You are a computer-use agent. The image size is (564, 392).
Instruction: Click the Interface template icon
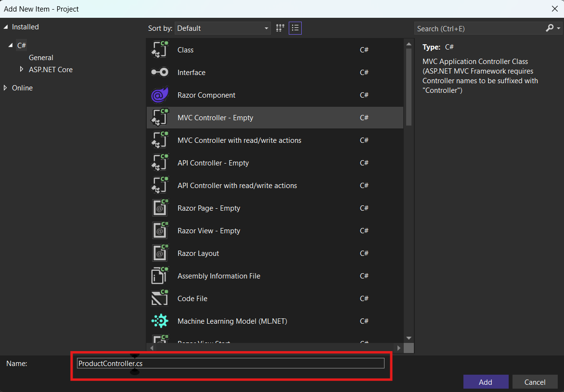pyautogui.click(x=160, y=73)
